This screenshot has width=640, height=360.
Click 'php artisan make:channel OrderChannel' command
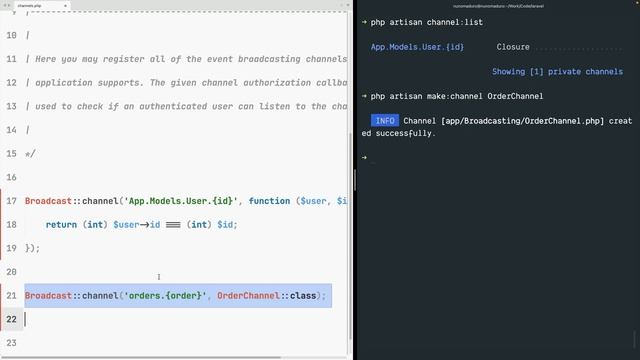(457, 96)
